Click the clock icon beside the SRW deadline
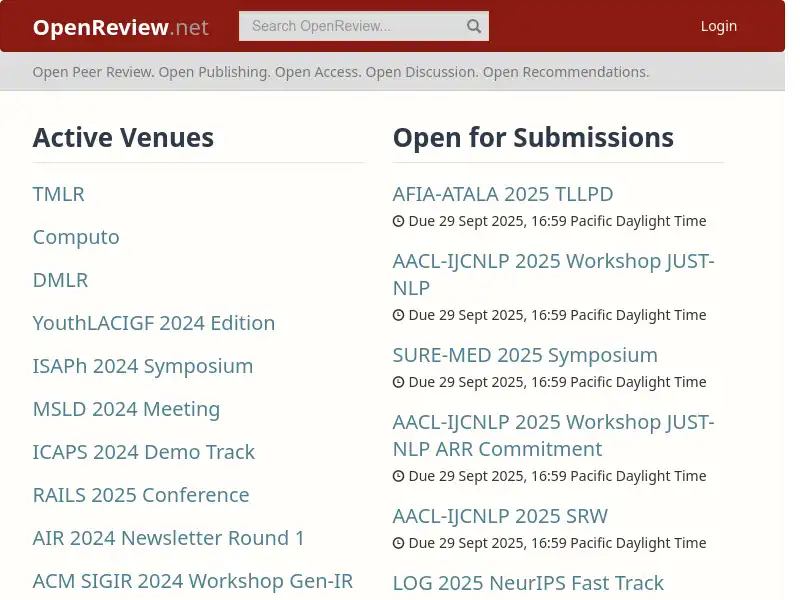Screen dimensions: 800x600 (398, 543)
